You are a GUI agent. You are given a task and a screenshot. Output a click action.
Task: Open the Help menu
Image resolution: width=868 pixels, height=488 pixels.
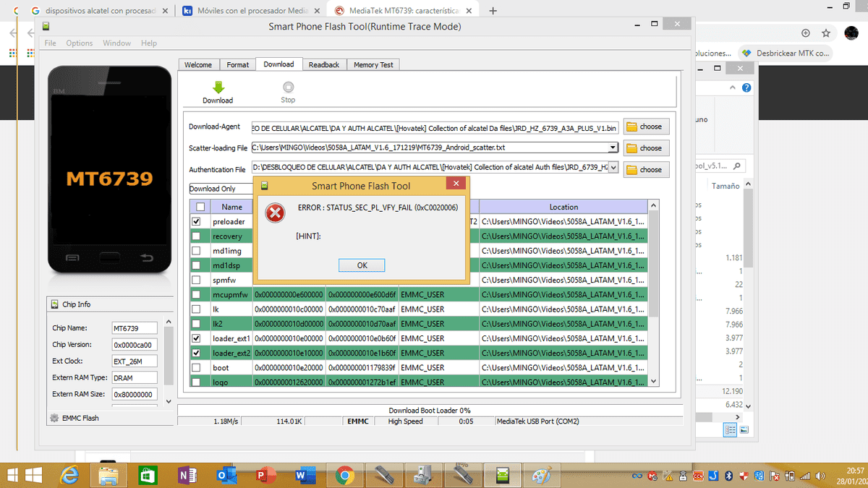click(x=149, y=43)
